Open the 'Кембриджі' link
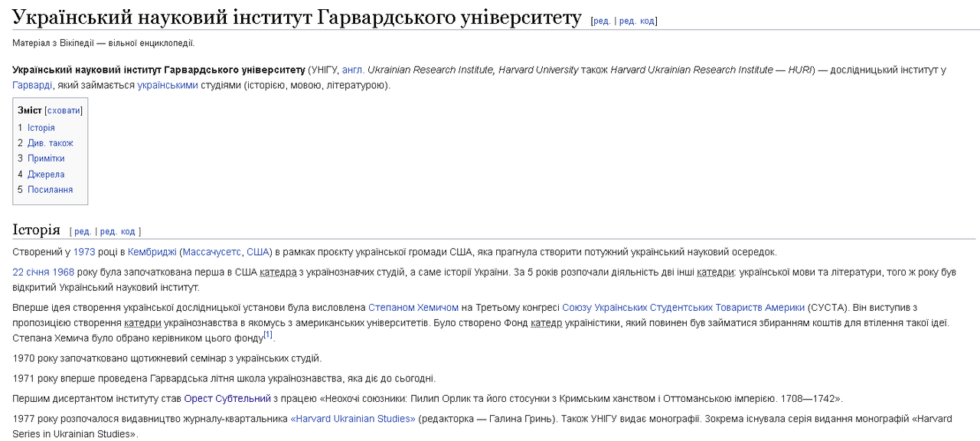The image size is (980, 441). click(x=152, y=252)
